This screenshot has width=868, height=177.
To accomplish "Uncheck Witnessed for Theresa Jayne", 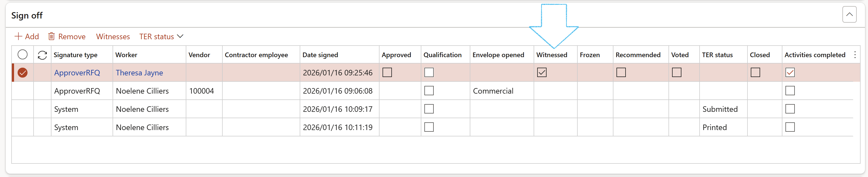I will [x=542, y=73].
